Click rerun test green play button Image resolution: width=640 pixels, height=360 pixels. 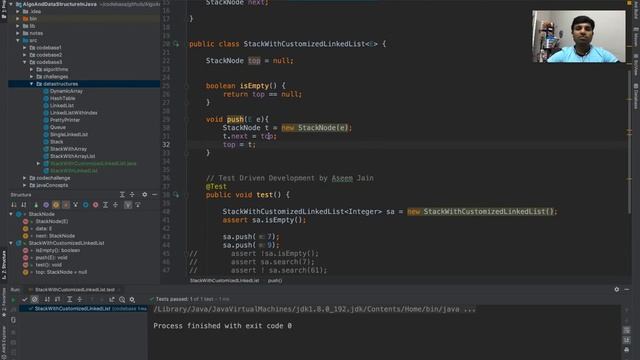pos(13,300)
